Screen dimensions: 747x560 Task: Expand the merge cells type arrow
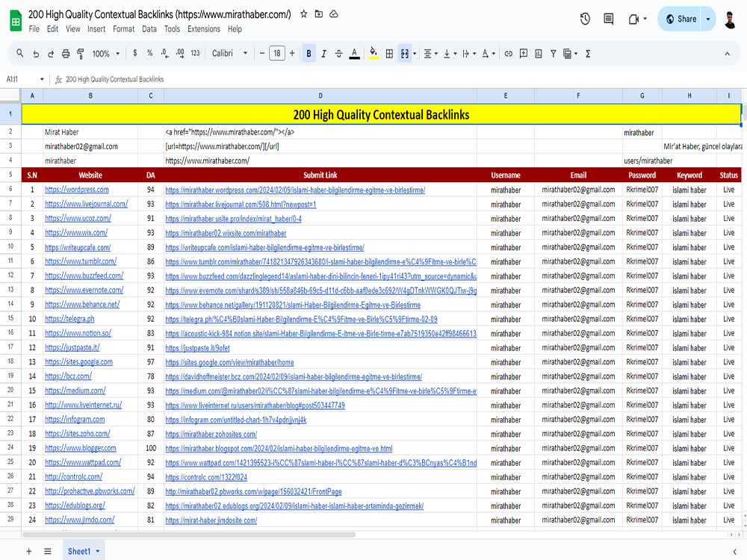(415, 54)
